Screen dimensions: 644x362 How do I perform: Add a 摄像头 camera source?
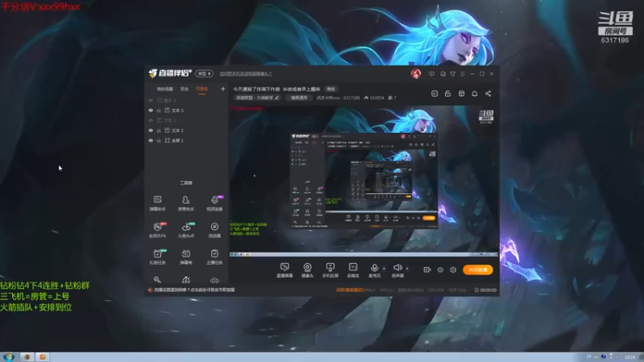308,270
